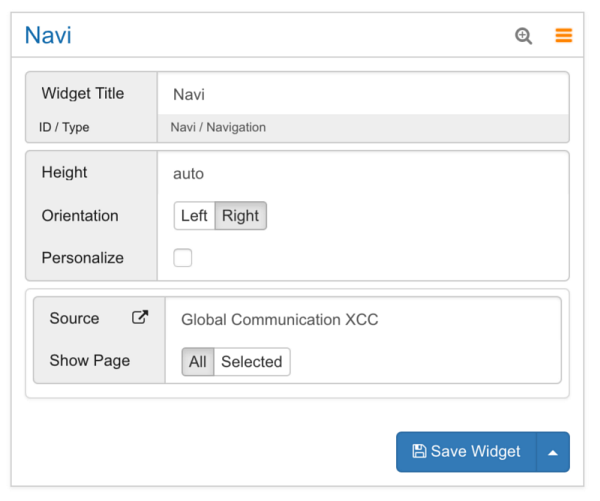600x501 pixels.
Task: Click the magnifier zoom icon in header
Action: pyautogui.click(x=523, y=36)
